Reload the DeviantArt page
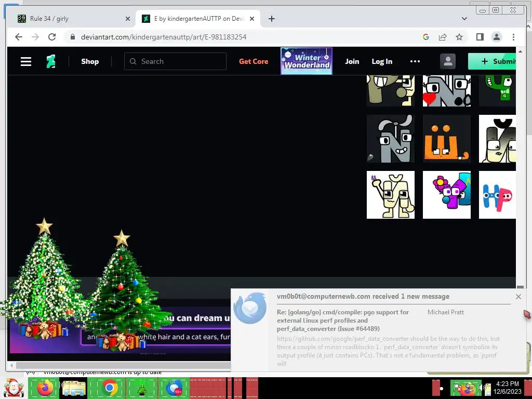 click(52, 37)
